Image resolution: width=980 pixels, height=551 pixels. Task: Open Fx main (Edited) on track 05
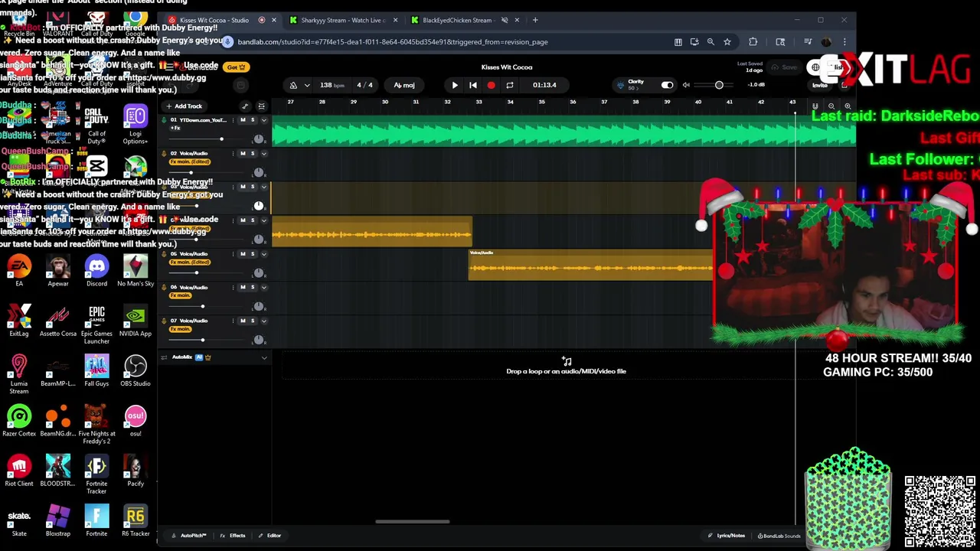tap(190, 262)
